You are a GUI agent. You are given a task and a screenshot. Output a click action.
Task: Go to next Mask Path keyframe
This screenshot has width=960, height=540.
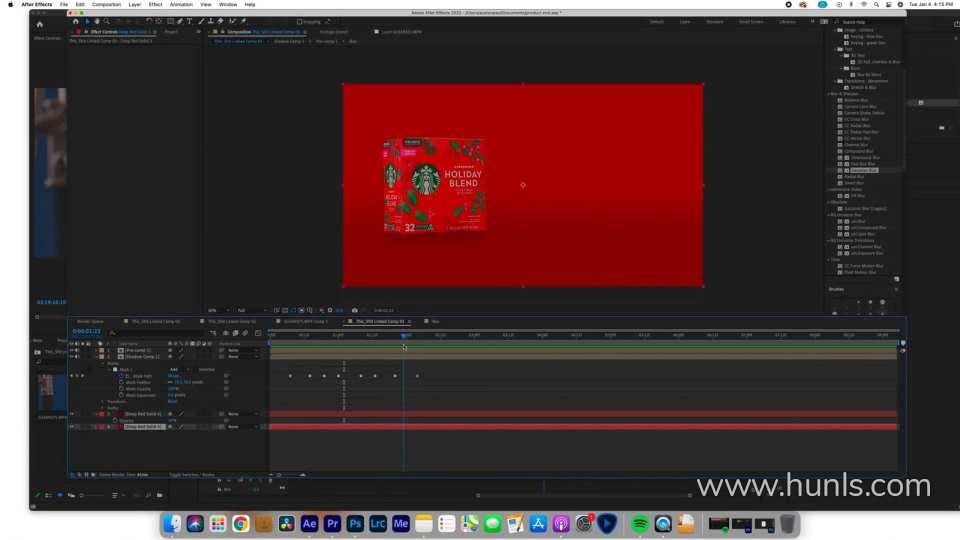[x=83, y=376]
